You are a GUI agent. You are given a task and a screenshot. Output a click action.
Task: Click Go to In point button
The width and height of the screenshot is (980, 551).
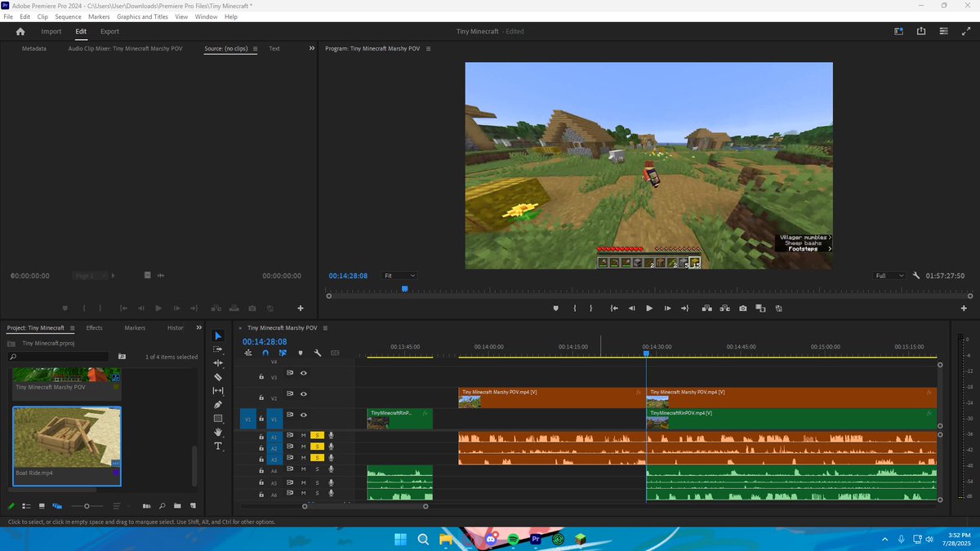tap(614, 309)
